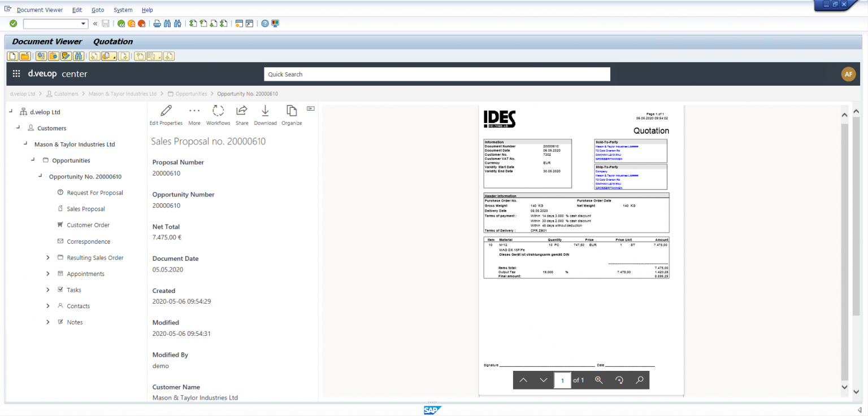
Task: Expand the Appointments node
Action: (x=48, y=274)
